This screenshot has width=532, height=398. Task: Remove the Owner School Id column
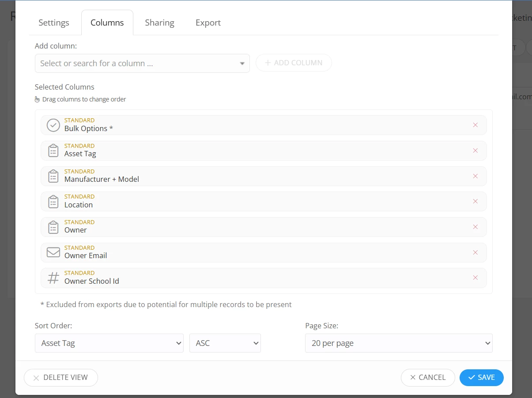point(475,278)
